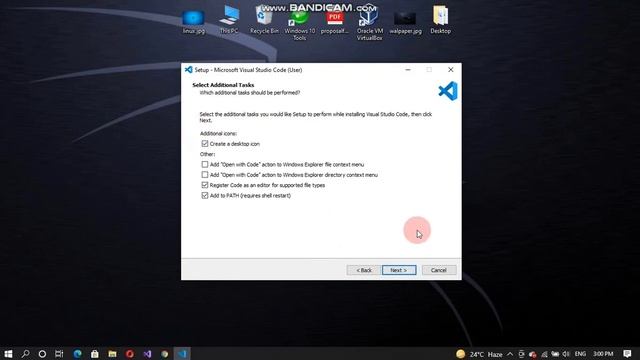Open the volume control tray icon

coord(566,354)
